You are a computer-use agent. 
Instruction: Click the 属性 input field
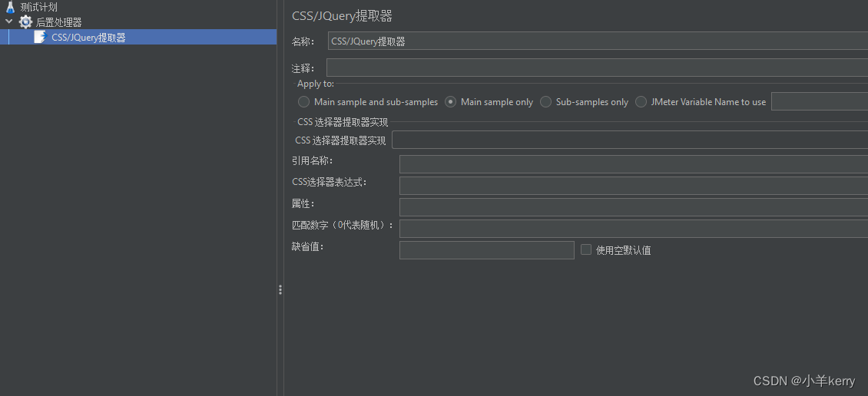[x=634, y=207]
